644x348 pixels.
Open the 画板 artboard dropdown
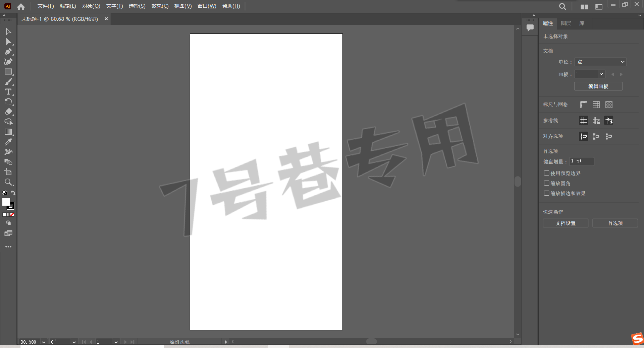(x=601, y=74)
